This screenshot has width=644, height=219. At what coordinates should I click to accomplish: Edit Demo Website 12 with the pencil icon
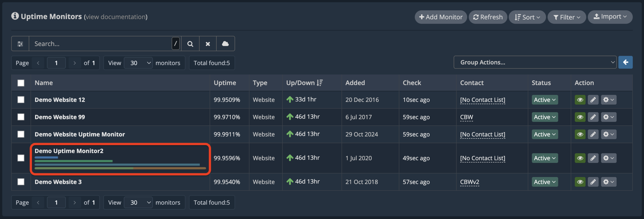pos(593,100)
